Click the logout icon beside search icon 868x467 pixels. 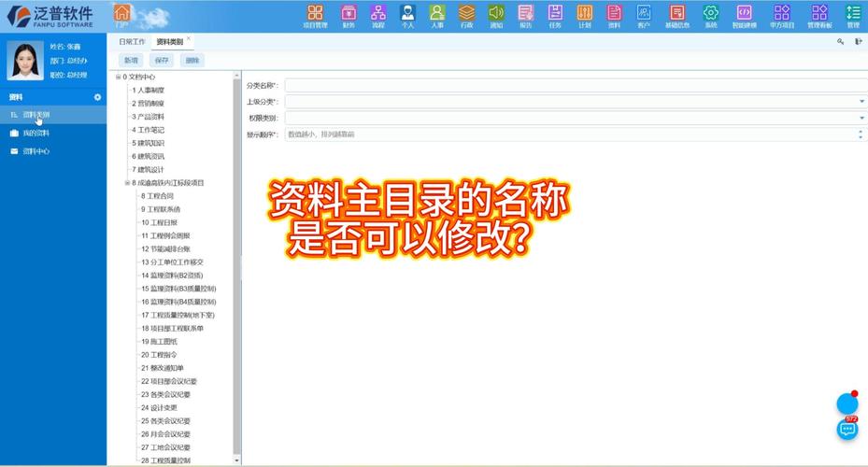[858, 41]
